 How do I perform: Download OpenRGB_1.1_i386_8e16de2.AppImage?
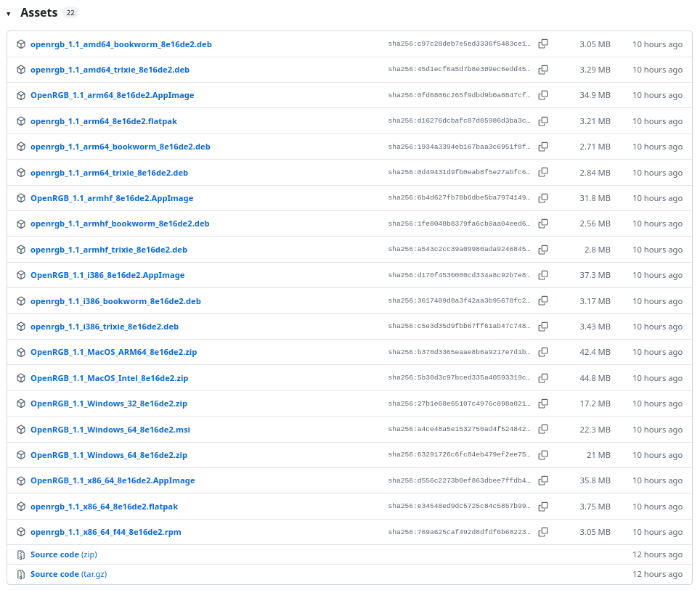coord(107,275)
